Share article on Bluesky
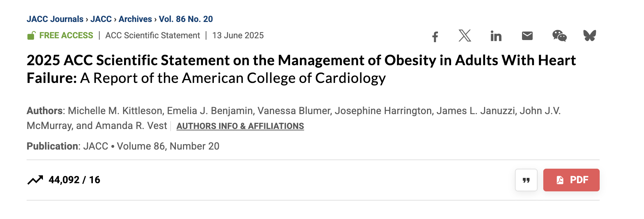 click(x=589, y=35)
